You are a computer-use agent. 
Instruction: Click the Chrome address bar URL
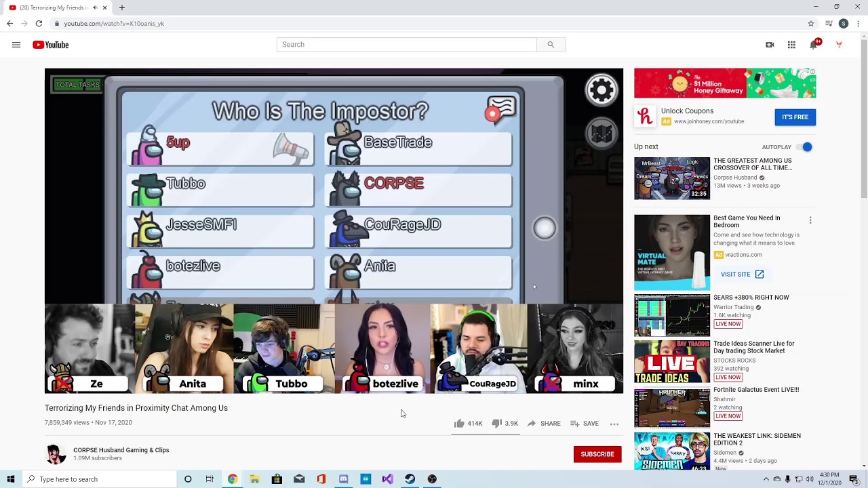coord(114,24)
